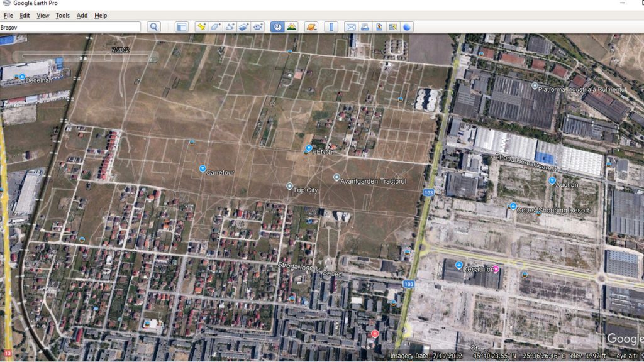Click the Strada Ioan V. Socec label
This screenshot has height=362, width=644.
click(310, 269)
